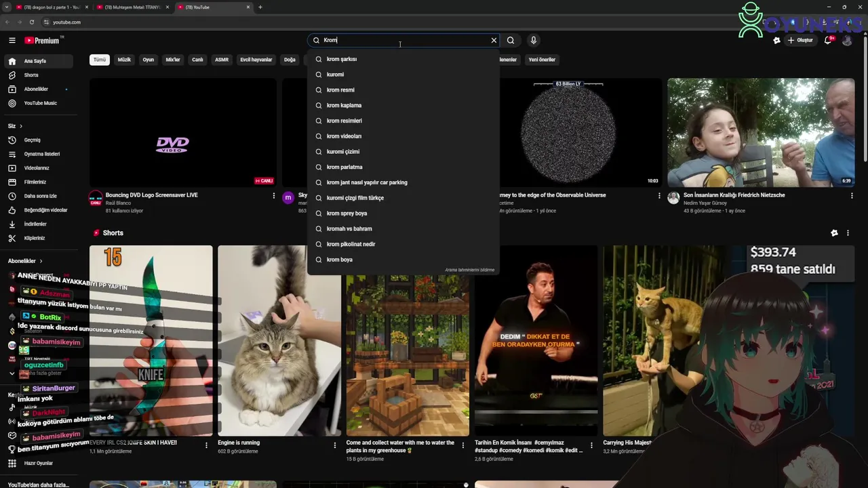This screenshot has width=868, height=488.
Task: Select the Canlı filter chip
Action: [x=197, y=60]
